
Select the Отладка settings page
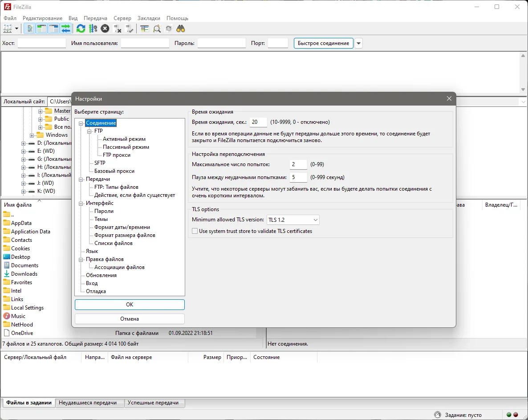pyautogui.click(x=96, y=291)
